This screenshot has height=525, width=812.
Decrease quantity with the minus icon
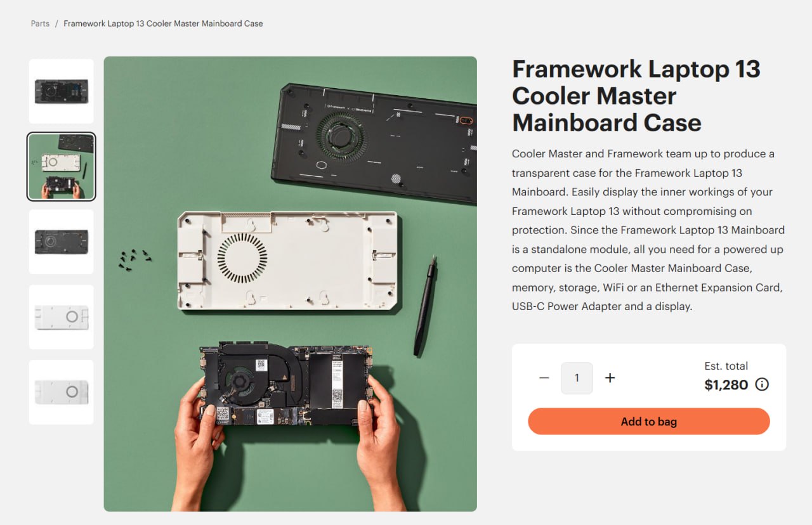coord(544,378)
